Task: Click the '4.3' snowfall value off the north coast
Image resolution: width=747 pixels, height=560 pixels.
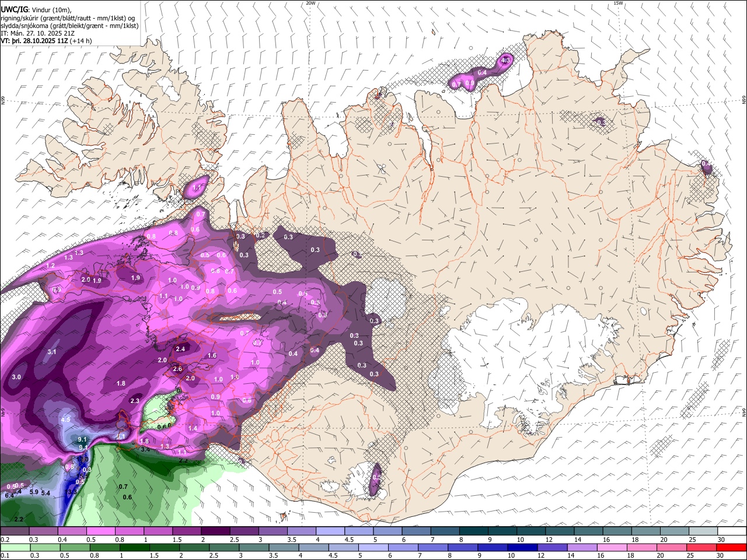Action: pos(506,60)
